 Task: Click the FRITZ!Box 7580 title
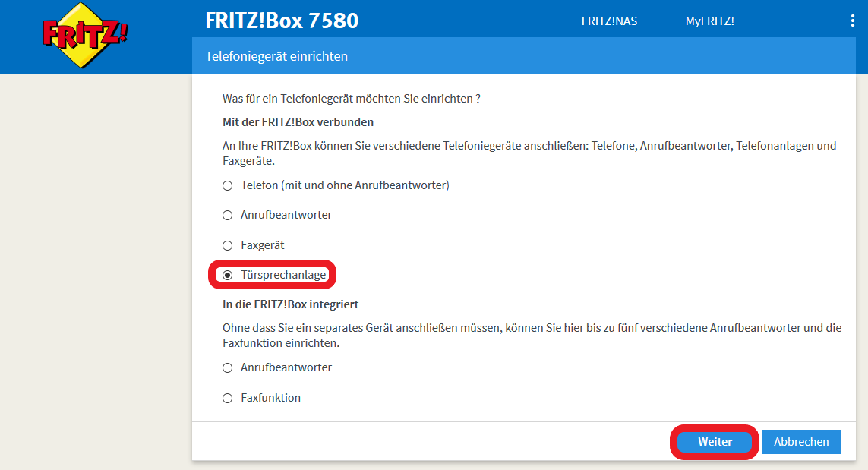[282, 21]
